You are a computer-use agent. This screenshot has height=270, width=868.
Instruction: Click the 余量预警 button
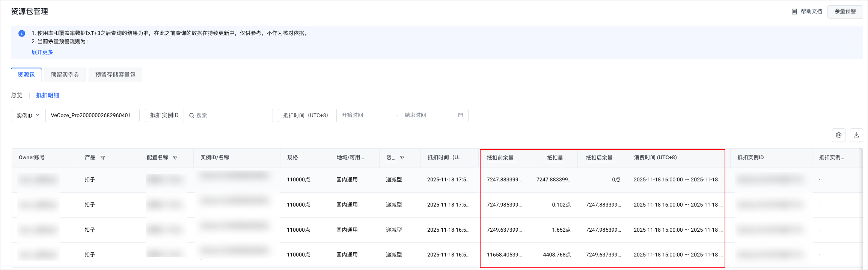pos(845,12)
